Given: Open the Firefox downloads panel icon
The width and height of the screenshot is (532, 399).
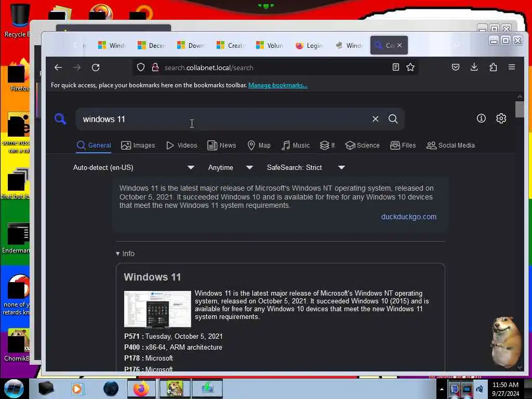Looking at the screenshot, I should click(x=474, y=67).
